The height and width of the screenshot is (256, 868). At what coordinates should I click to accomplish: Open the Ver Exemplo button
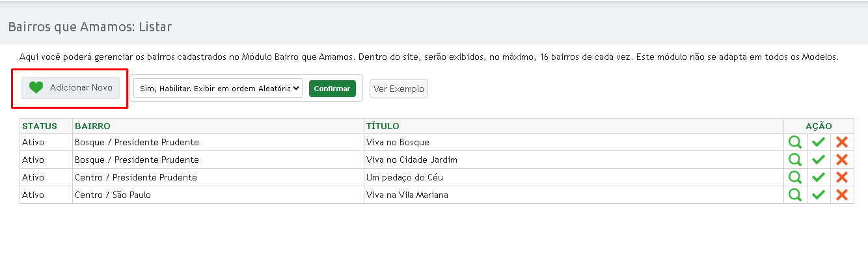tap(399, 89)
